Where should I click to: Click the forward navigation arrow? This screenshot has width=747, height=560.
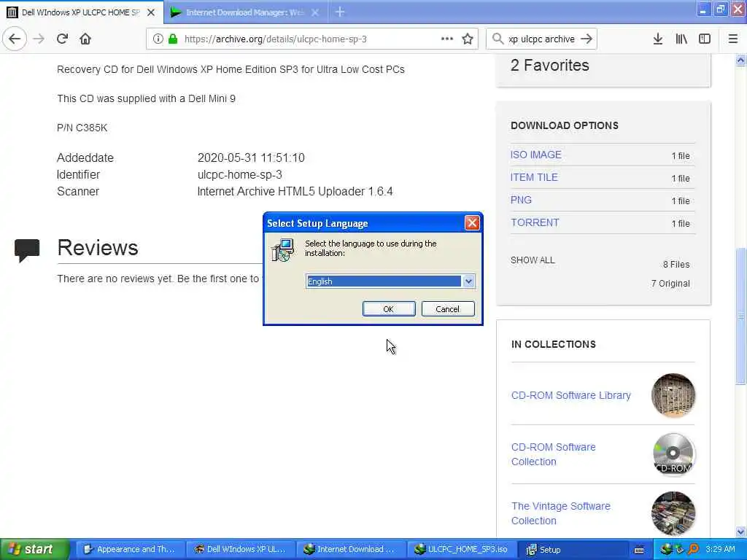[x=39, y=39]
